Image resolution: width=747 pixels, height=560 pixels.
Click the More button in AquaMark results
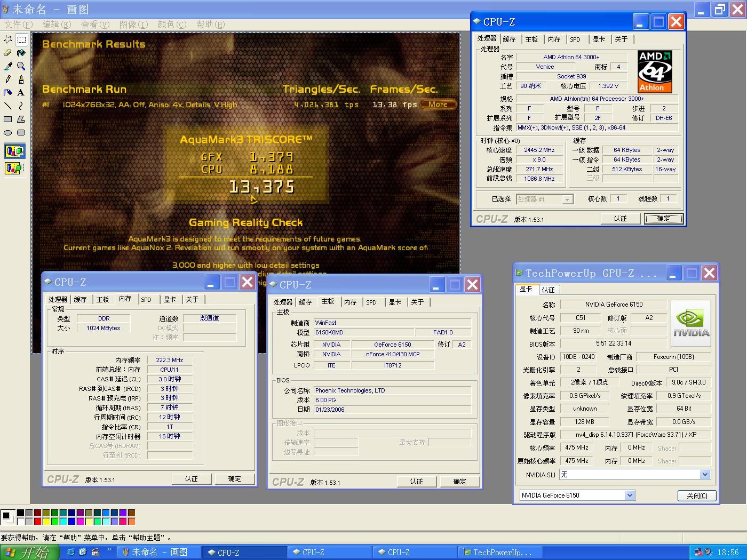pos(438,105)
